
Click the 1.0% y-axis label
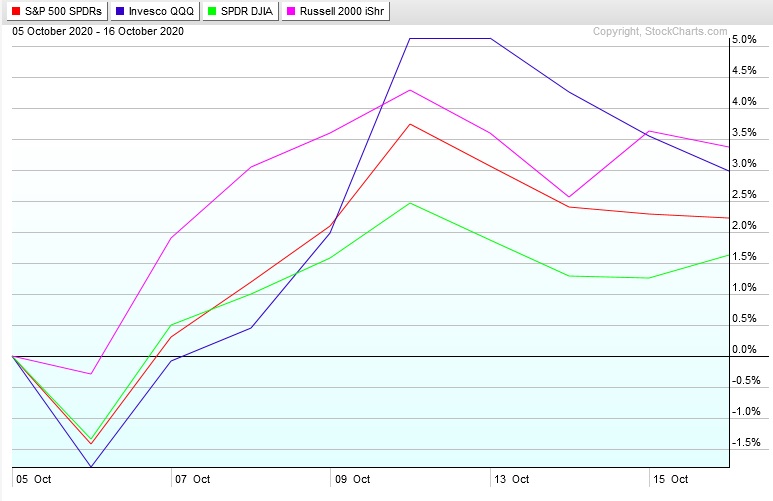point(744,287)
